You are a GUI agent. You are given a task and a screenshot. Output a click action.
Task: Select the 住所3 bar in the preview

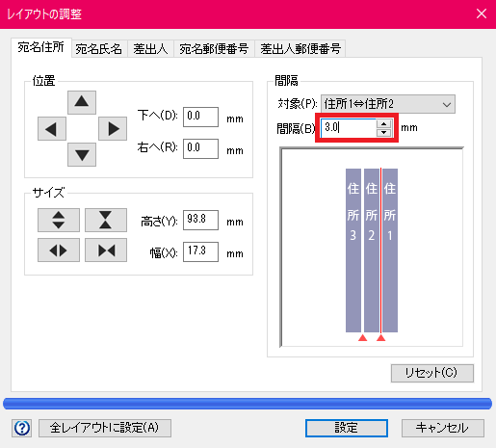click(x=353, y=250)
